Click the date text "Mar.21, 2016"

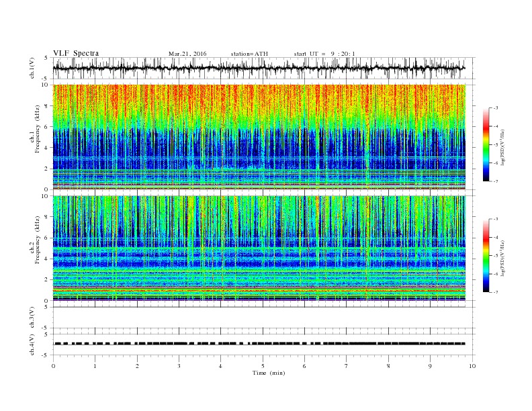[x=187, y=54]
